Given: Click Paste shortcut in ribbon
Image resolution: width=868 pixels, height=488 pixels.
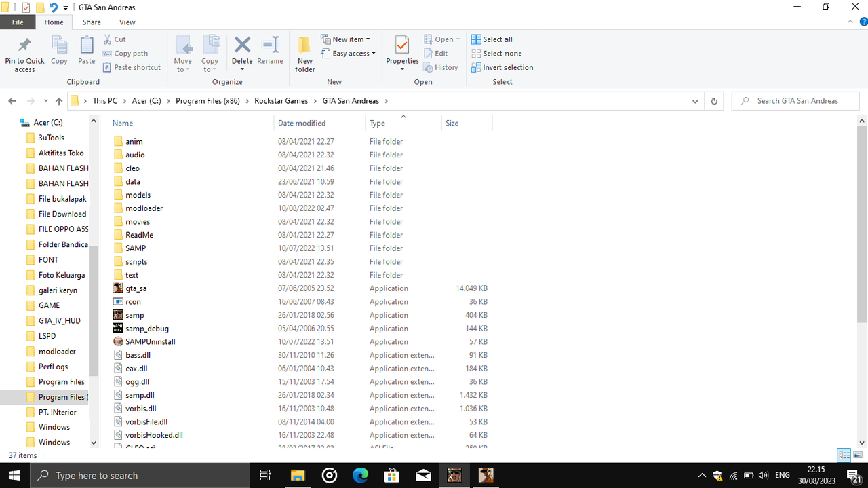Looking at the screenshot, I should click(x=132, y=67).
